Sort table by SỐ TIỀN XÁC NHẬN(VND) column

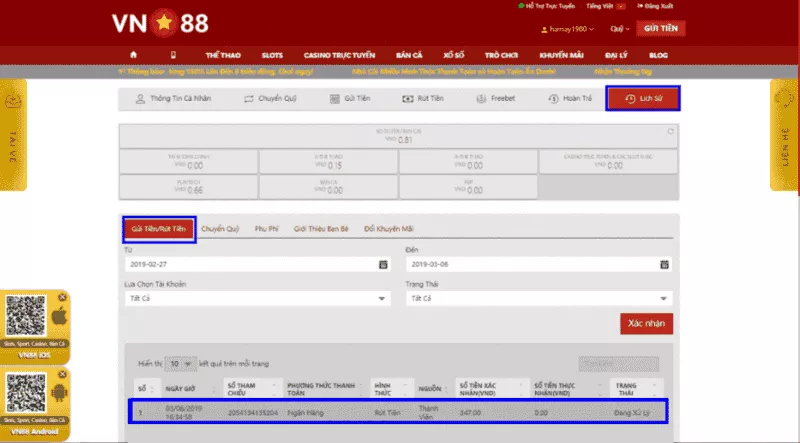pos(491,389)
